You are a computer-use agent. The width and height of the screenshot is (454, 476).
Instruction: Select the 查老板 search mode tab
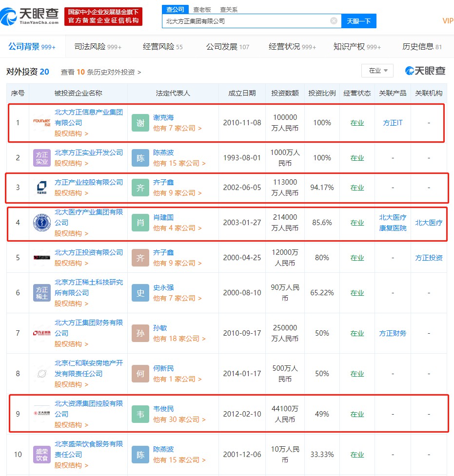(201, 9)
